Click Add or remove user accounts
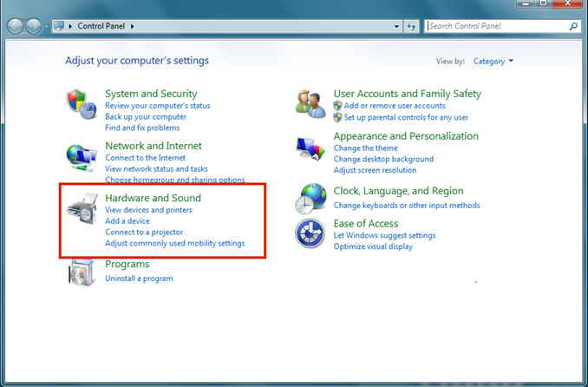The image size is (588, 387). pos(395,106)
